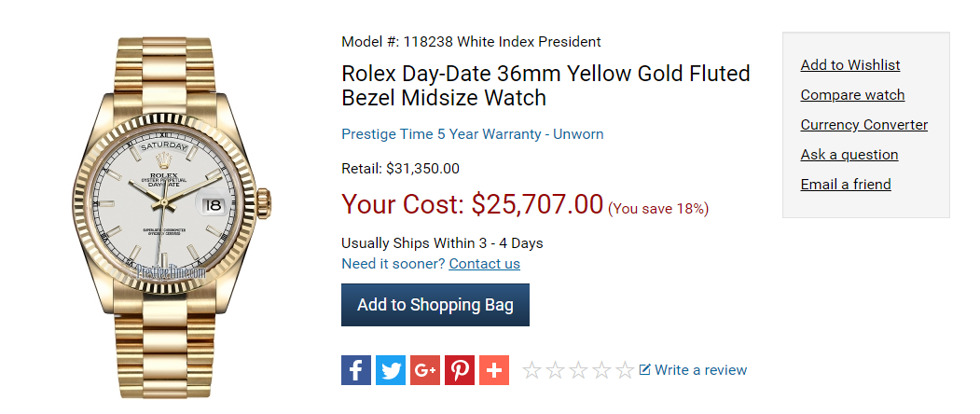Image resolution: width=980 pixels, height=414 pixels.
Task: Share via the Google Plus icon
Action: coord(425,370)
